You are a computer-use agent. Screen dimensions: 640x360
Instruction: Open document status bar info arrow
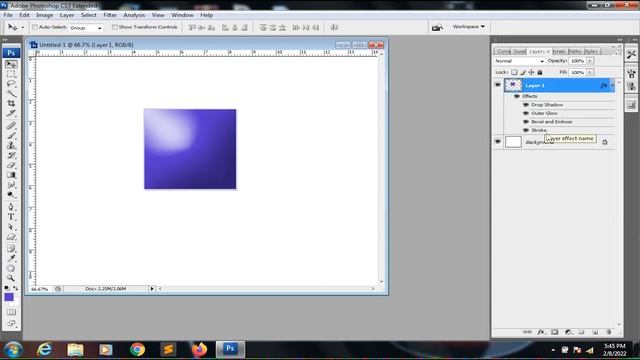152,289
